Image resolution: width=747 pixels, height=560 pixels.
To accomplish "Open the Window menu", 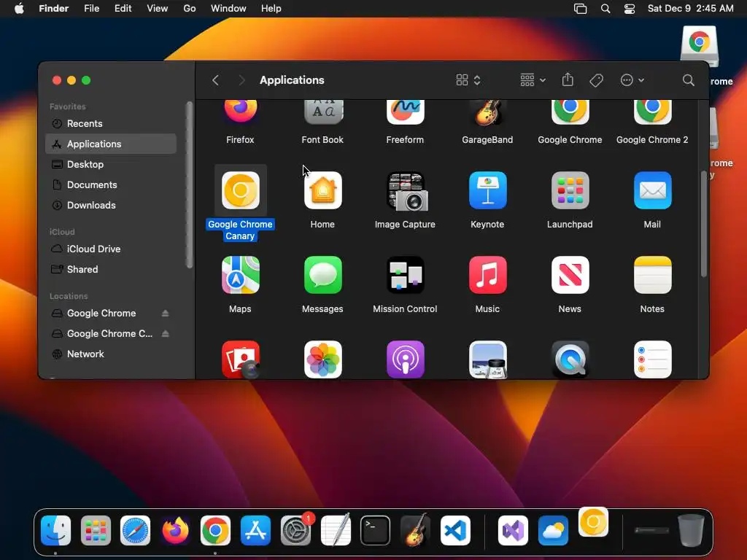I will pyautogui.click(x=228, y=9).
